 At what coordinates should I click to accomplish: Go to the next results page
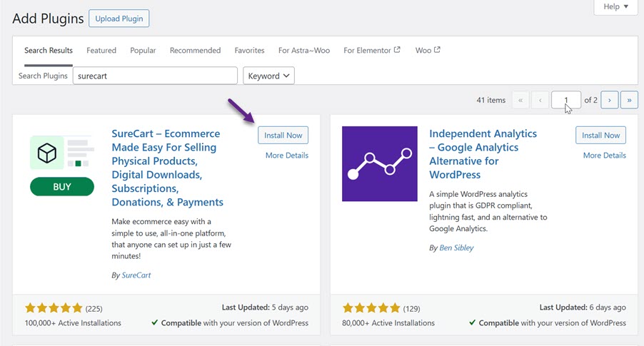(x=610, y=100)
